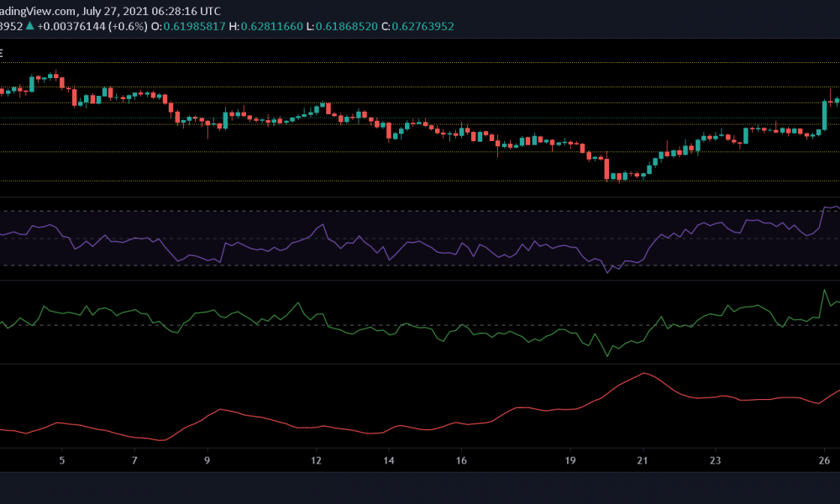Click the date label 12 on time axis
The width and height of the screenshot is (840, 504).
pyautogui.click(x=316, y=460)
